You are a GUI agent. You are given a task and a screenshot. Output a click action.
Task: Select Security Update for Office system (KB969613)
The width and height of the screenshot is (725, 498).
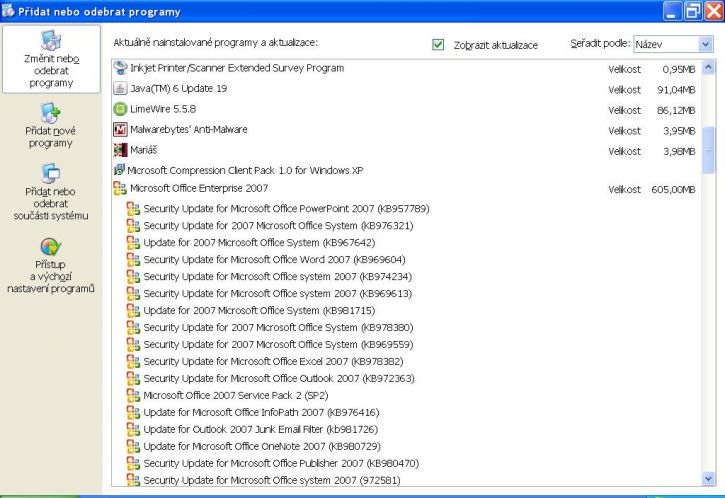pos(277,294)
